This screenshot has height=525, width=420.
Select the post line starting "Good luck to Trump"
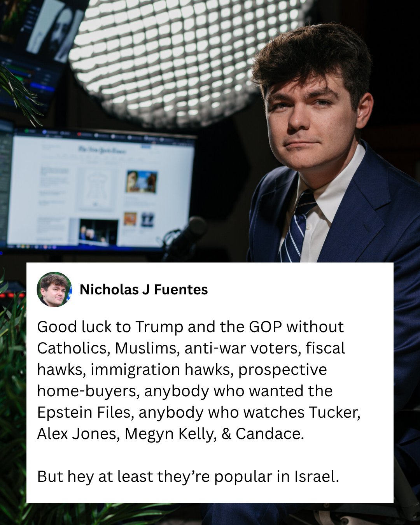coord(190,327)
